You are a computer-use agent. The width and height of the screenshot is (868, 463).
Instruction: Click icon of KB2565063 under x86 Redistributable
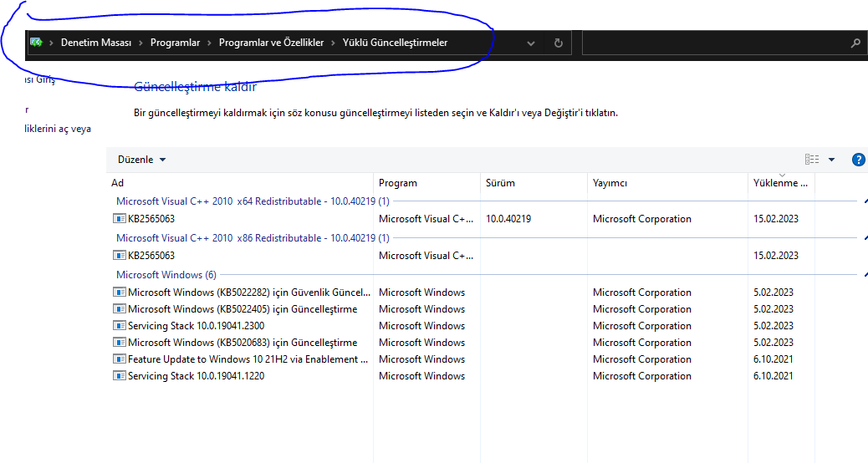[x=119, y=255]
